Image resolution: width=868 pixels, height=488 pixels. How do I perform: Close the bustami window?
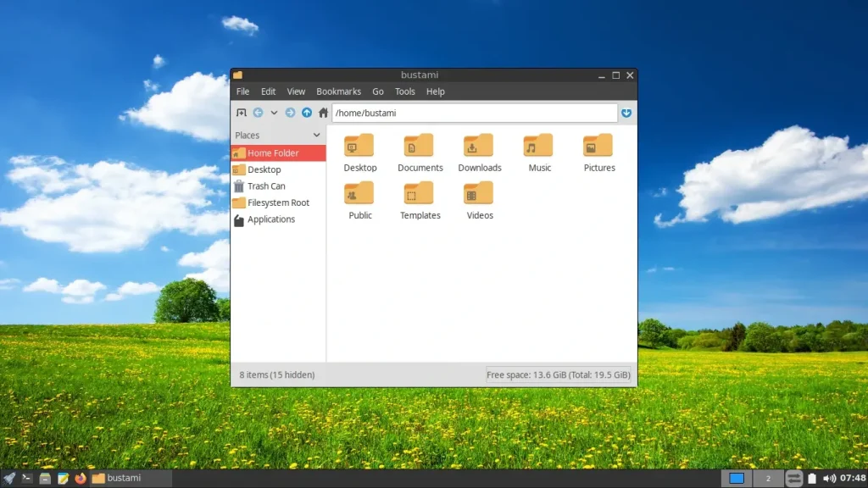(630, 75)
